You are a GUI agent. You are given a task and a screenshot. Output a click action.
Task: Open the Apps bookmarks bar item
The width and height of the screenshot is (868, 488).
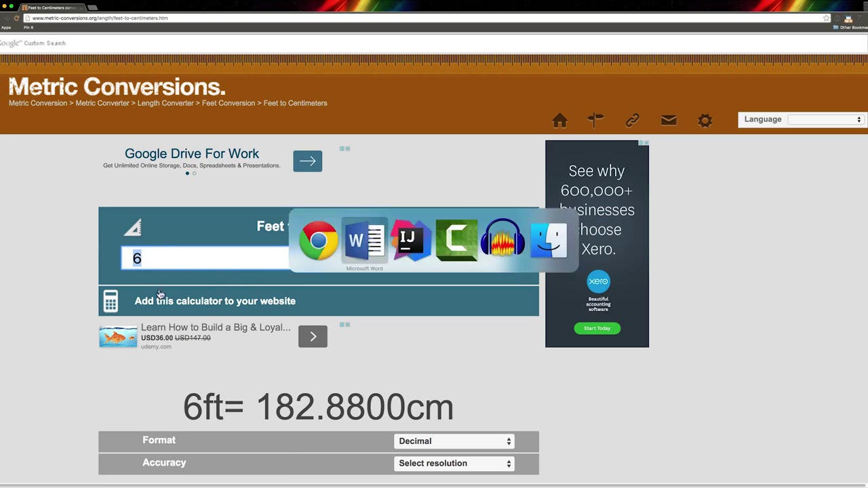tap(6, 28)
